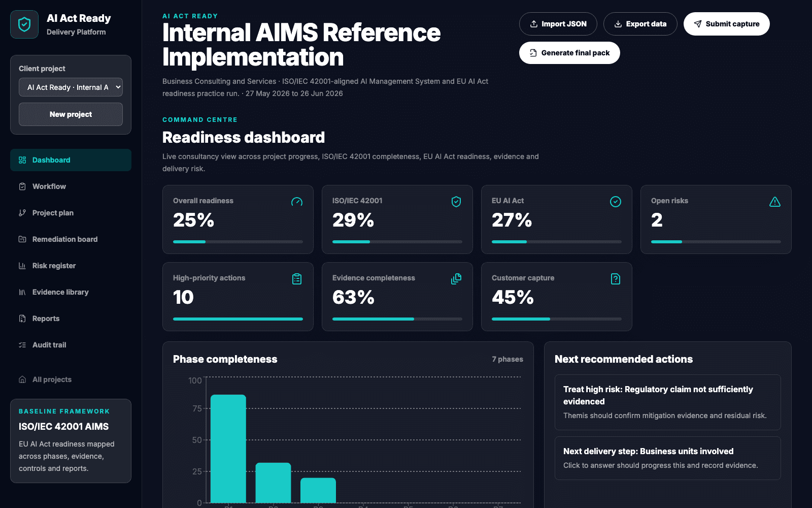Click the Dashboard grid icon in sidebar

22,160
